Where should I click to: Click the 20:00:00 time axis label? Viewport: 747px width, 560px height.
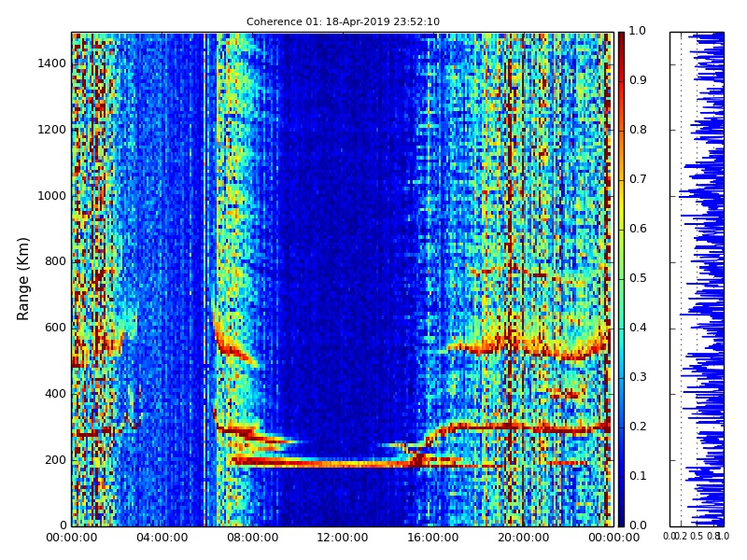pos(524,538)
